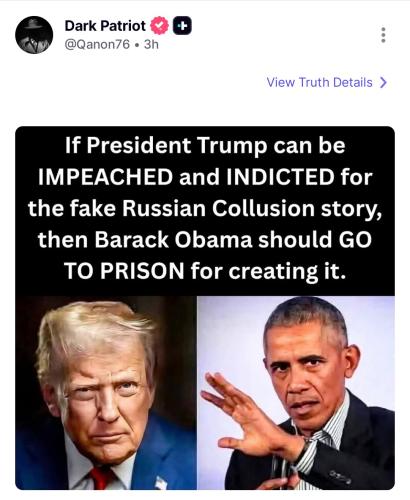Click the phrase TO PRISON in the caption
Image resolution: width=410 pixels, height=500 pixels.
pyautogui.click(x=124, y=271)
